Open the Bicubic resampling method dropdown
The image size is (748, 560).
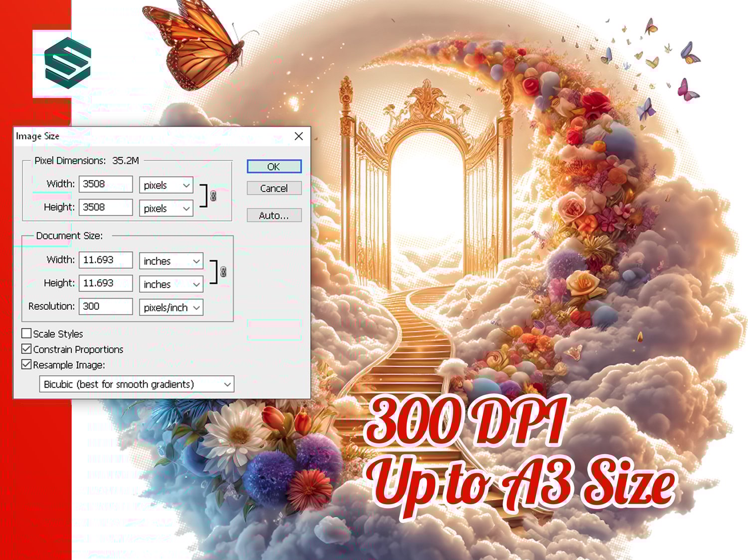point(137,384)
